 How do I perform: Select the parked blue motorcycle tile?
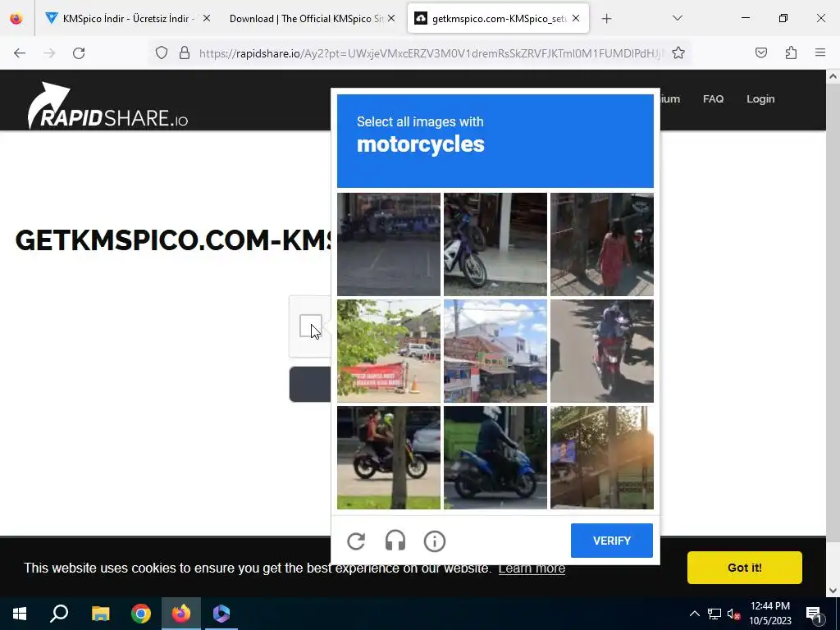point(495,244)
